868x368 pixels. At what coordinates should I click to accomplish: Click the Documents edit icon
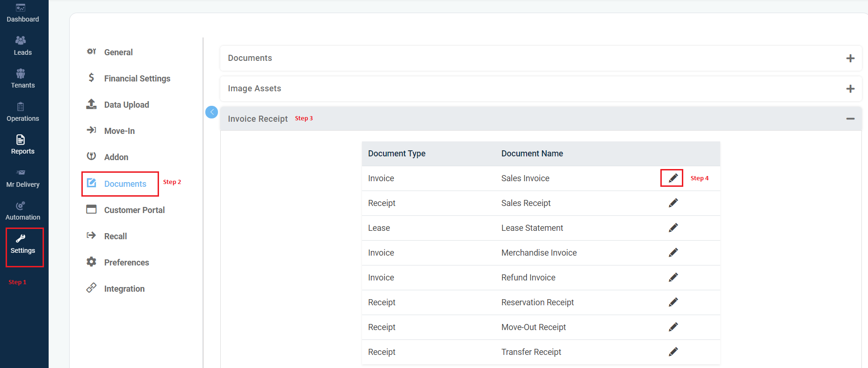pos(91,183)
